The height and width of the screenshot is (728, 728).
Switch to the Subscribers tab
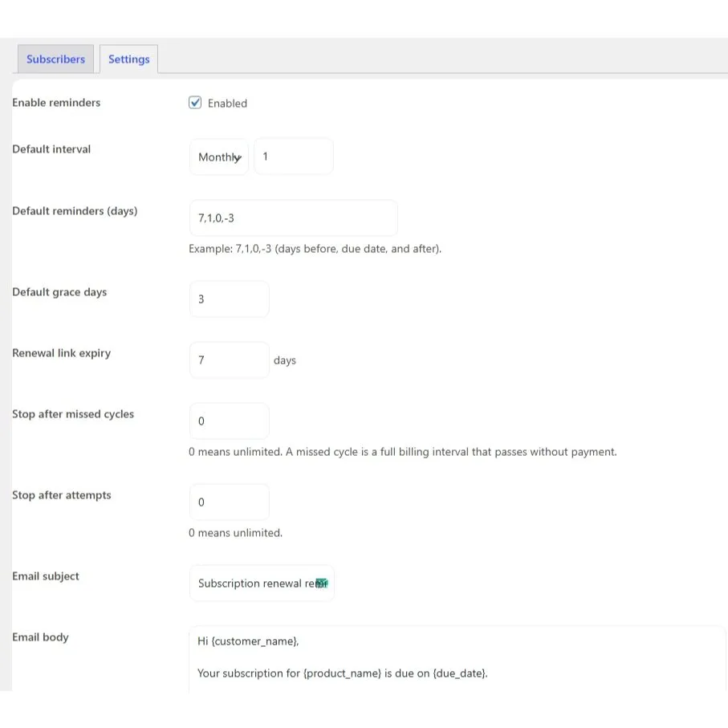tap(55, 59)
